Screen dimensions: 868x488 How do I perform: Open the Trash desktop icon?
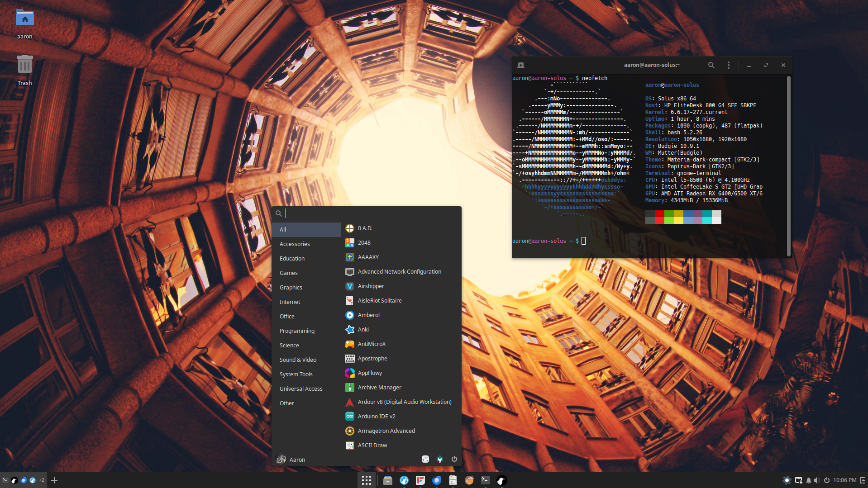coord(25,70)
